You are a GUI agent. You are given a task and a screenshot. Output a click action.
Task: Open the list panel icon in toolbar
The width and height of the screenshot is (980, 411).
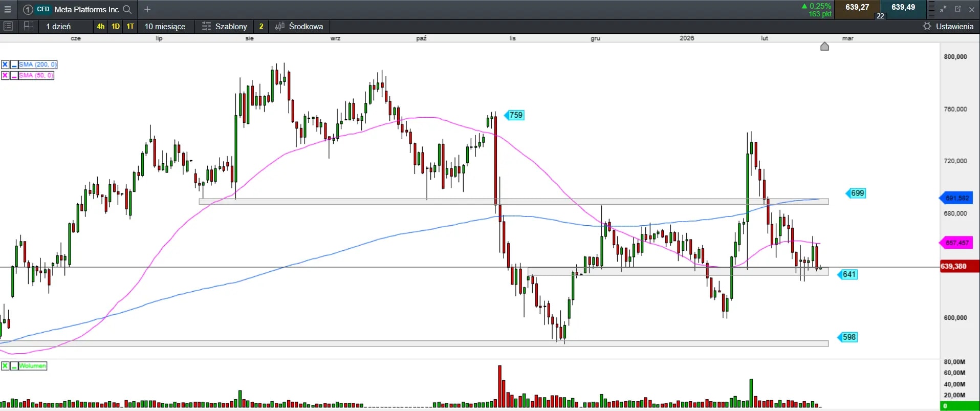coord(8,26)
